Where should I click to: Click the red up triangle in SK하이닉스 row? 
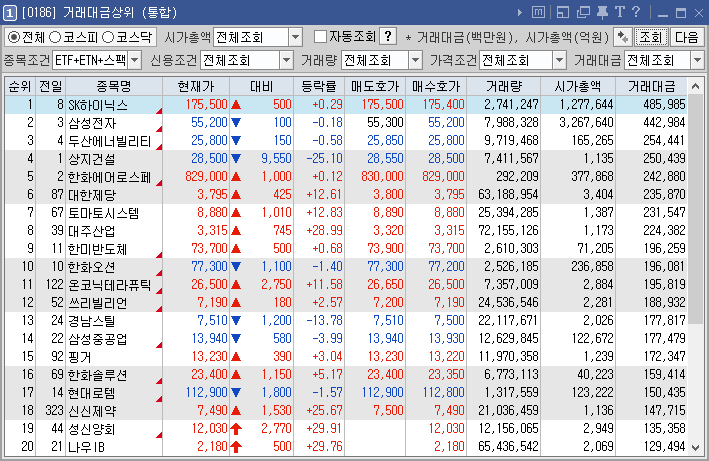pyautogui.click(x=236, y=105)
